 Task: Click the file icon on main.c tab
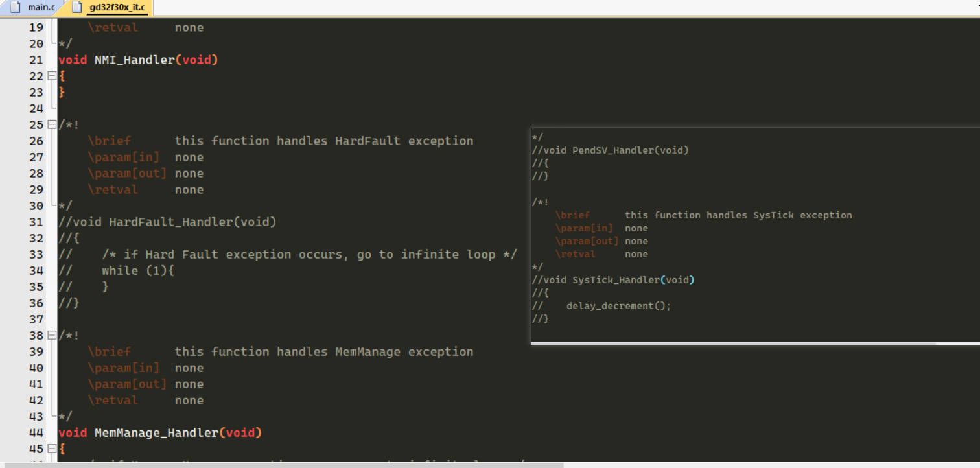[14, 8]
